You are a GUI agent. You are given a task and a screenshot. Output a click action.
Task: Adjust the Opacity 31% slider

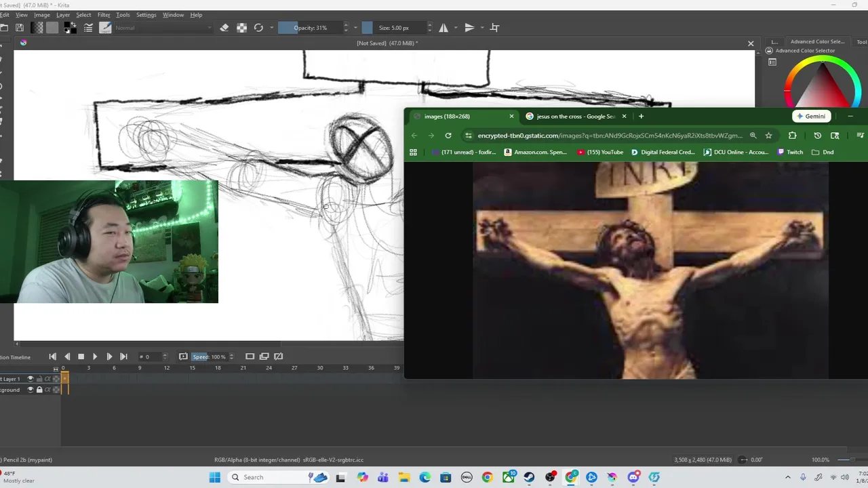pos(311,28)
